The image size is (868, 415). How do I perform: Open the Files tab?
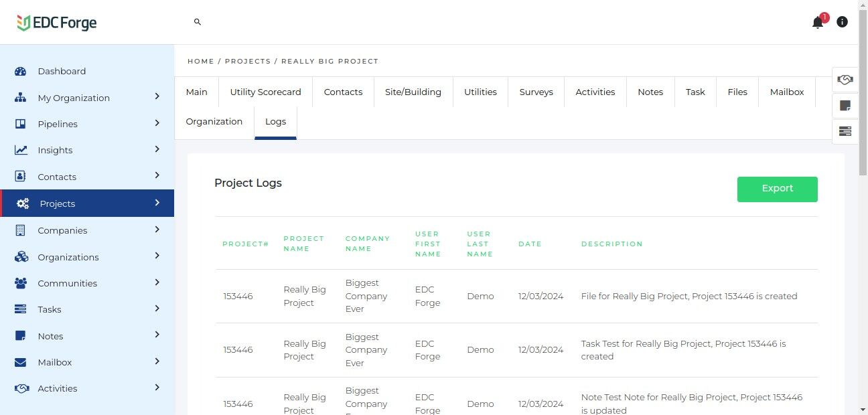[737, 92]
